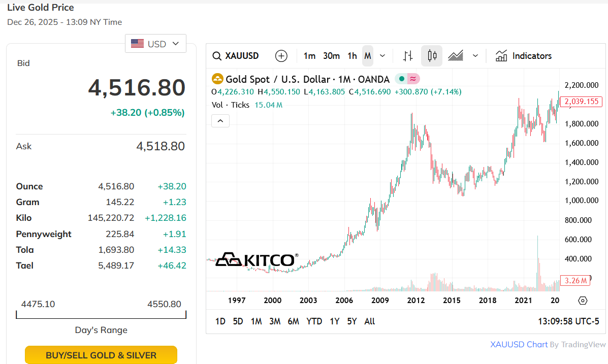Click the 3.26 M volume label
608x364 pixels.
pyautogui.click(x=575, y=281)
